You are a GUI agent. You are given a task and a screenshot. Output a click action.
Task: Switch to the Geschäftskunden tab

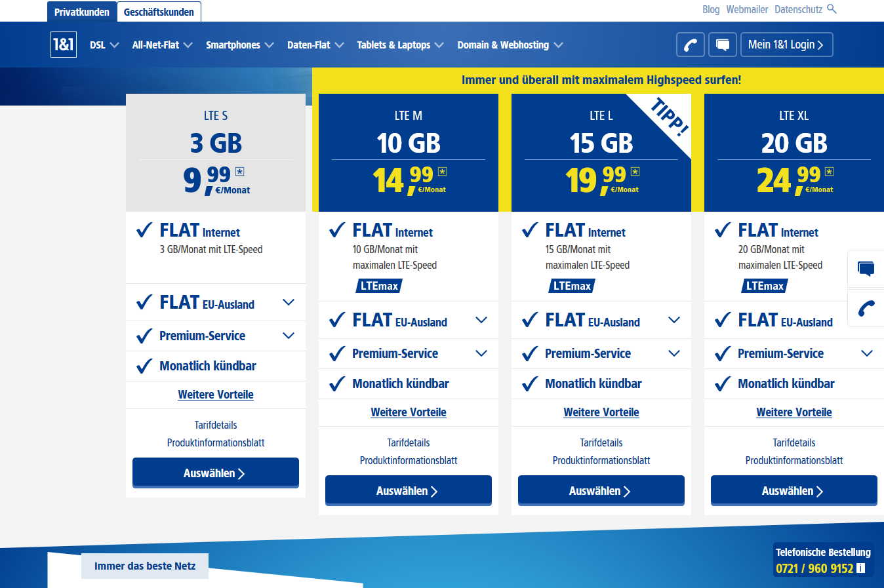click(x=159, y=11)
